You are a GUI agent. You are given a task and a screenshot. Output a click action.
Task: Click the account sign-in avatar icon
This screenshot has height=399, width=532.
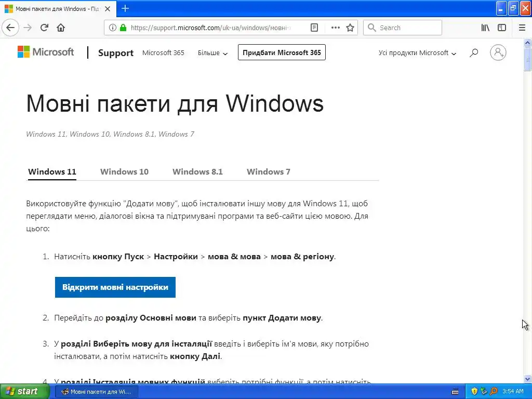[x=498, y=52]
